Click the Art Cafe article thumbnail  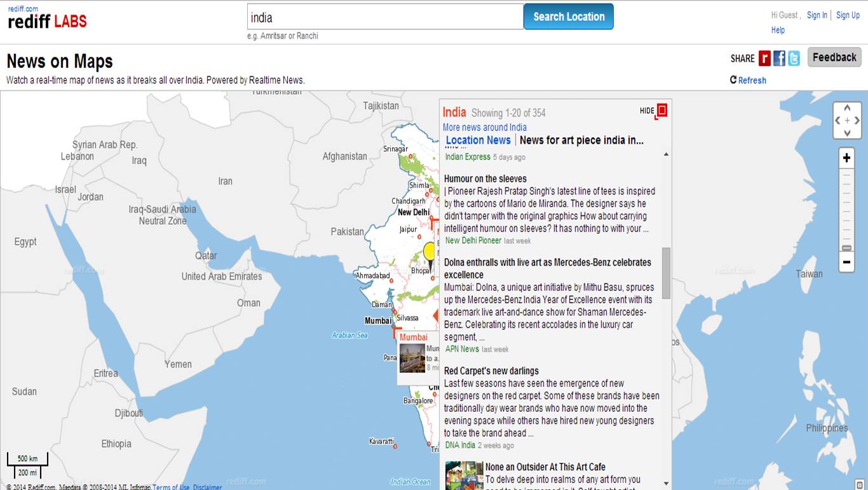click(465, 475)
